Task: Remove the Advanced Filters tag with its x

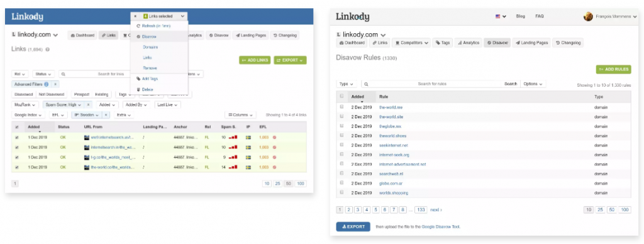Action: [x=55, y=84]
